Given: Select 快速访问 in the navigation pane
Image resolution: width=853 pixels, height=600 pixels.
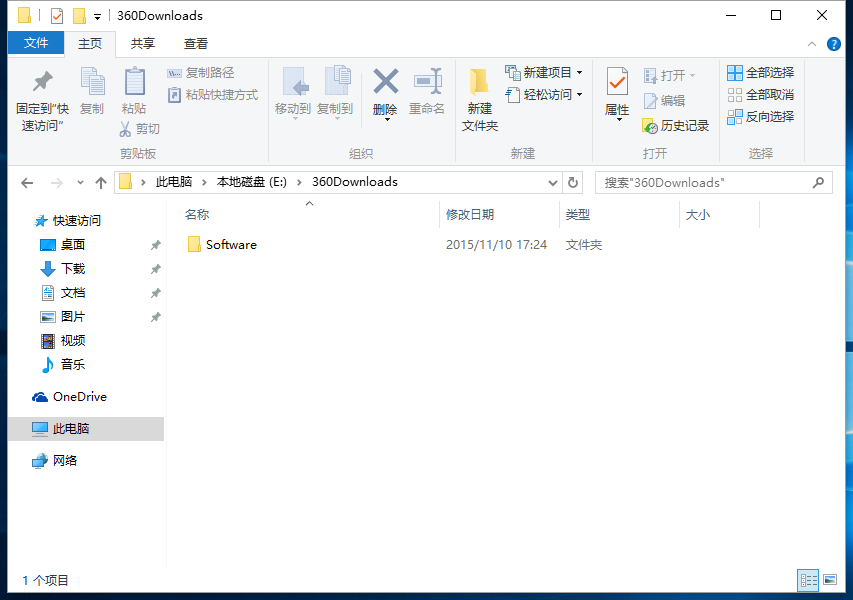Looking at the screenshot, I should click(67, 221).
